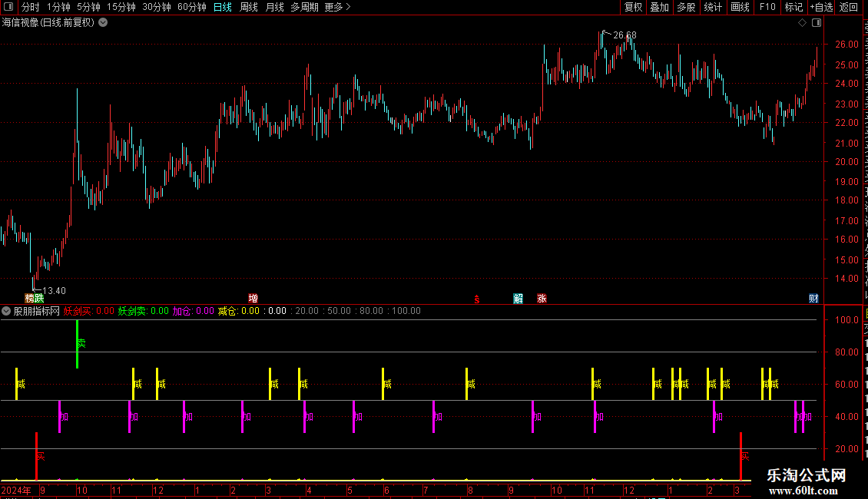Image resolution: width=868 pixels, height=499 pixels.
Task: Open the 多股 multi-stock view
Action: point(686,7)
